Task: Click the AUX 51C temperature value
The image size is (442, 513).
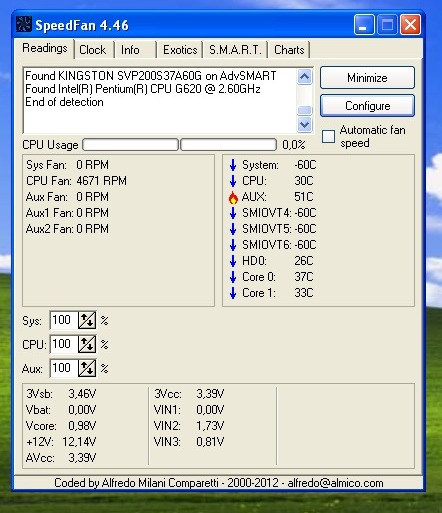Action: (x=303, y=197)
